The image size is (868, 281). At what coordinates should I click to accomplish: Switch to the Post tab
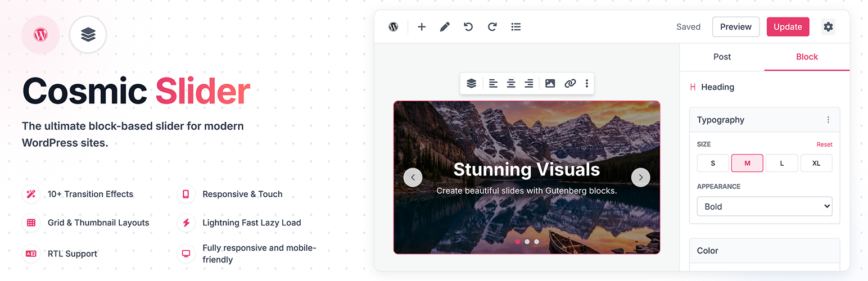(722, 57)
